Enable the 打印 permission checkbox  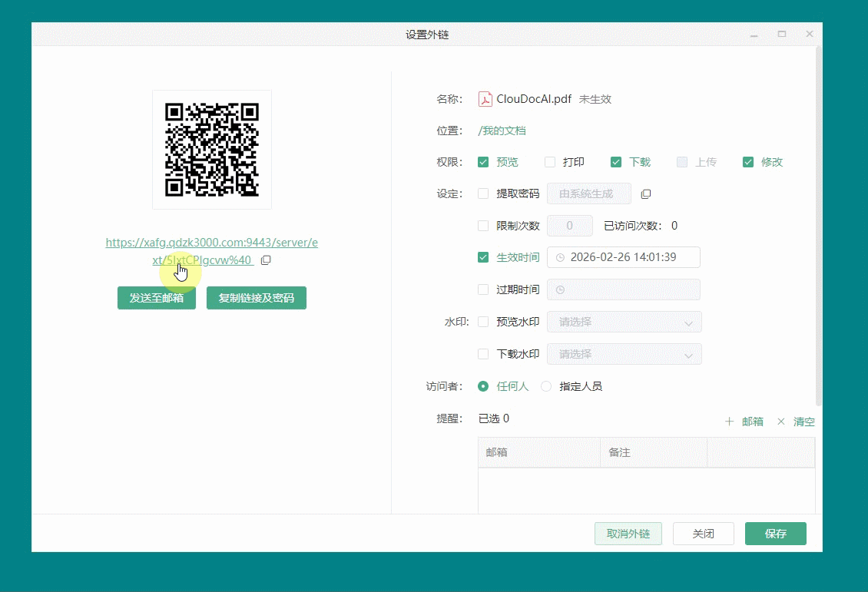point(550,162)
